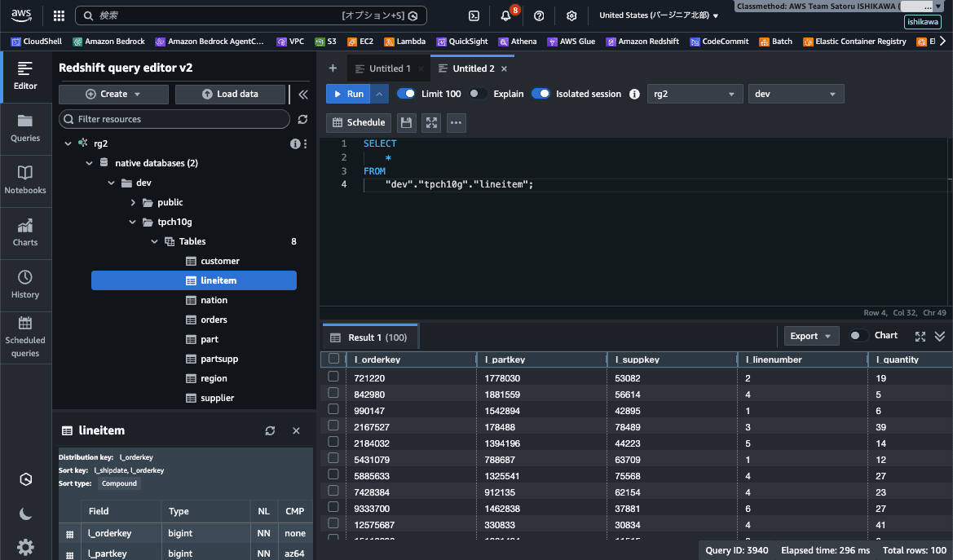The height and width of the screenshot is (560, 953).
Task: Open Scheduled queries sidebar view
Action: [25, 337]
